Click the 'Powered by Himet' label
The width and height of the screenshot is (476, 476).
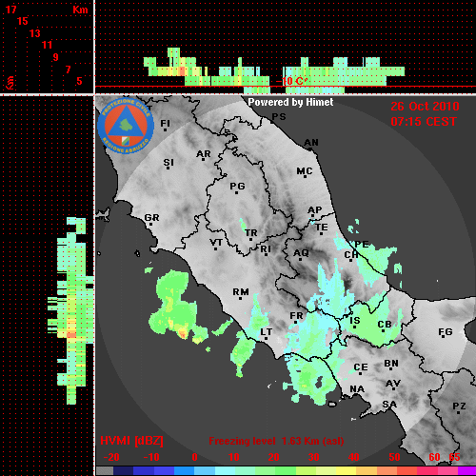(290, 102)
